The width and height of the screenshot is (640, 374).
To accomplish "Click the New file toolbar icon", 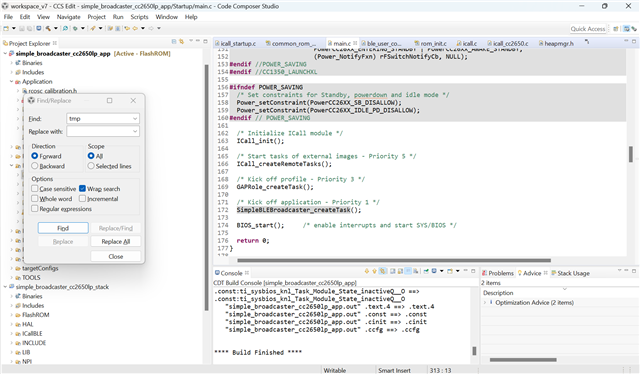I will tap(6, 29).
